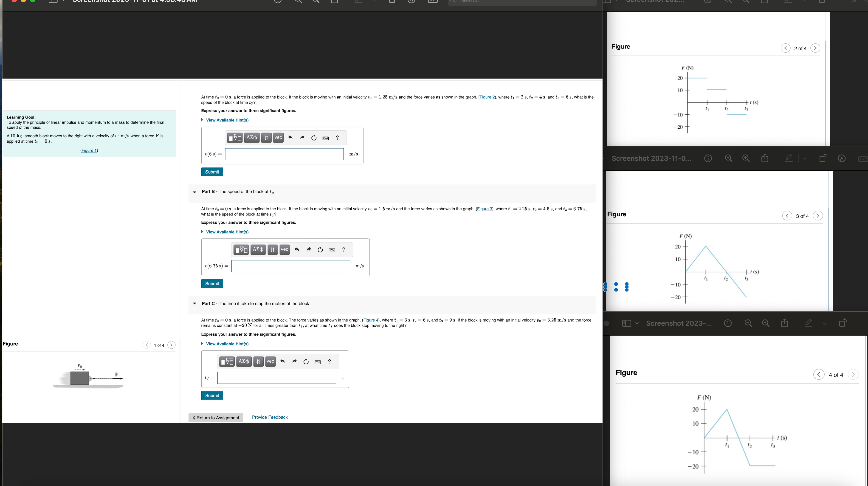The height and width of the screenshot is (486, 868).
Task: Open keyboard shortcuts icon in Part C toolbar
Action: coord(317,362)
